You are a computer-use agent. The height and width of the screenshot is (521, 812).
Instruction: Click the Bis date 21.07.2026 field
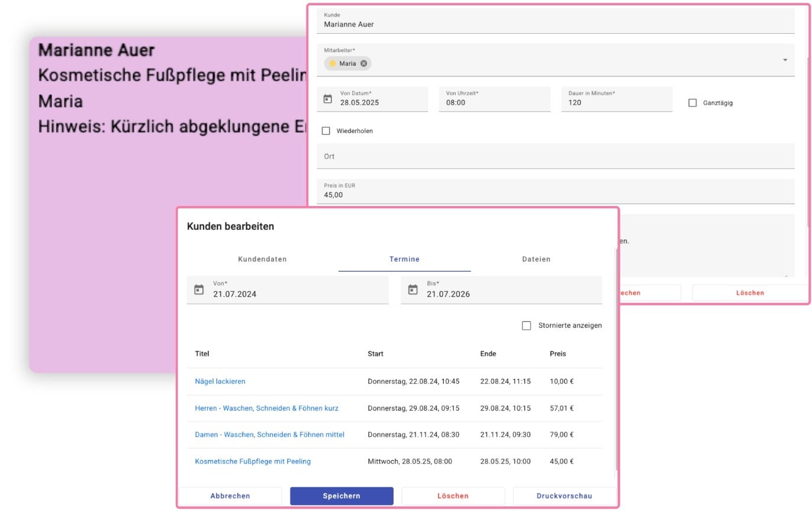pyautogui.click(x=501, y=290)
